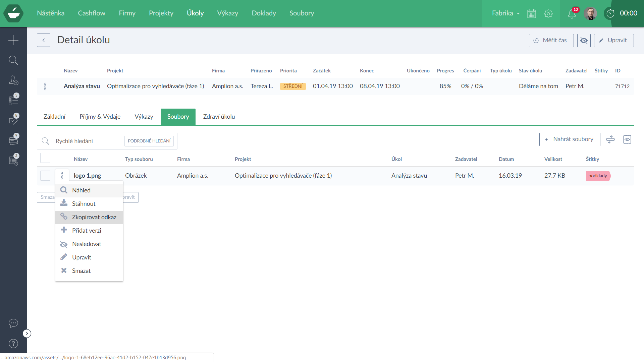Expand the collapsed left sidebar arrow
644x362 pixels.
[27, 334]
